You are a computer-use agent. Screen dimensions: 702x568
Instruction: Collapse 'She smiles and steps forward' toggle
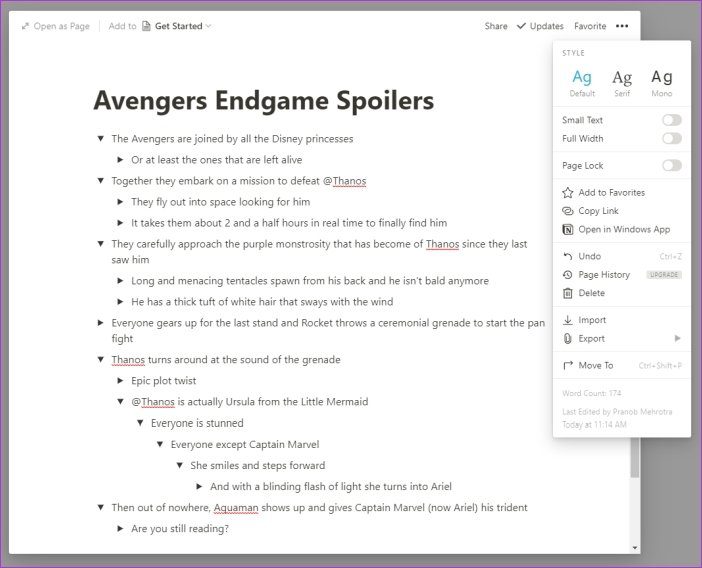click(180, 465)
